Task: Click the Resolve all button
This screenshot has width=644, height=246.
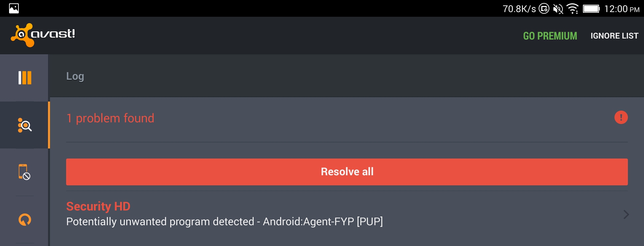Action: pyautogui.click(x=347, y=172)
